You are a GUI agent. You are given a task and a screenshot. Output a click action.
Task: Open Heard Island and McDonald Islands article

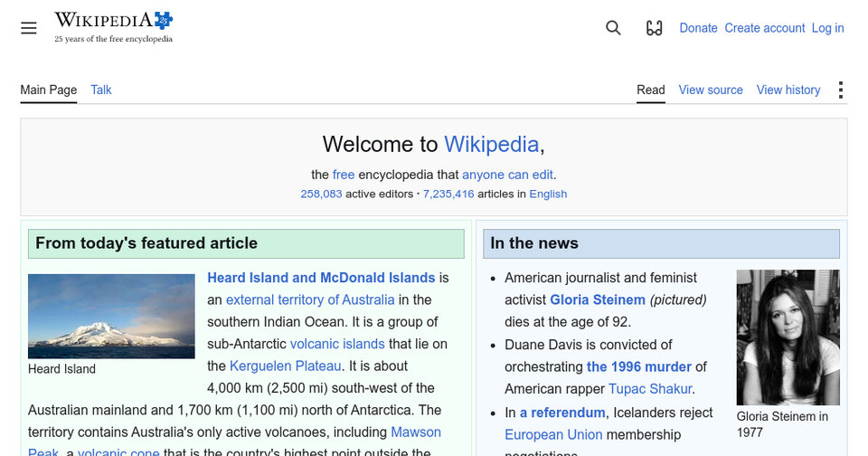click(x=321, y=278)
